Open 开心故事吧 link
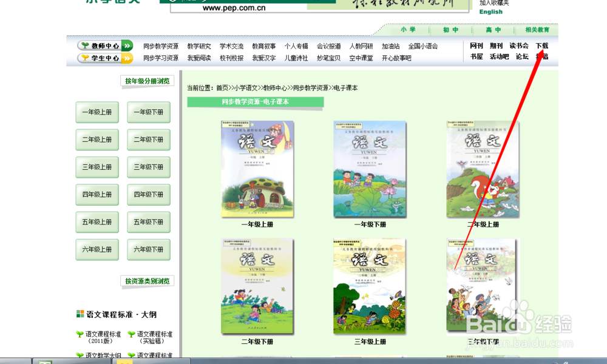The height and width of the screenshot is (364, 607). click(x=396, y=58)
